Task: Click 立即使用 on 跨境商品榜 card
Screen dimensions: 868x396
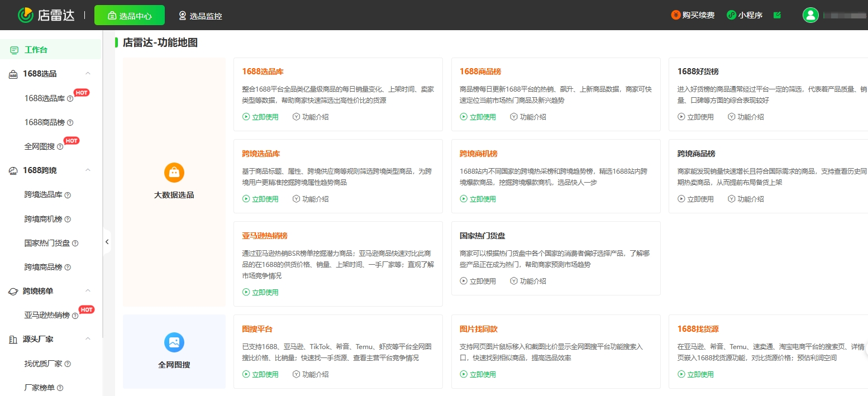Action: (695, 199)
